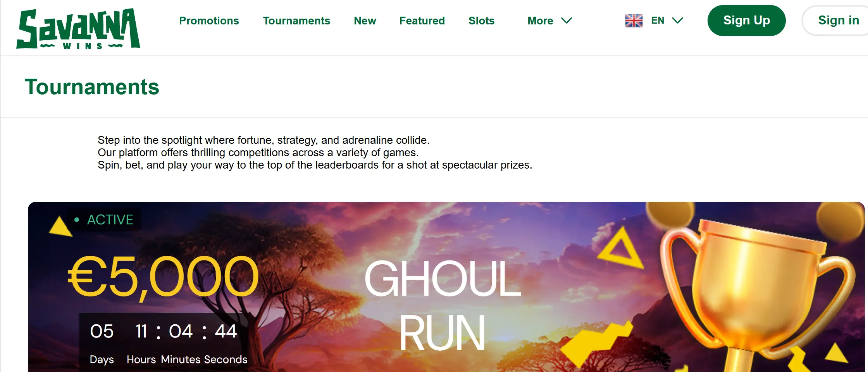Click the UK flag language icon

[634, 21]
